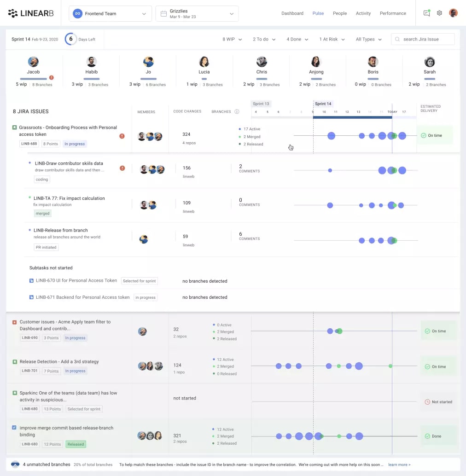Click the Released status tag
The image size is (466, 476).
coord(76,444)
